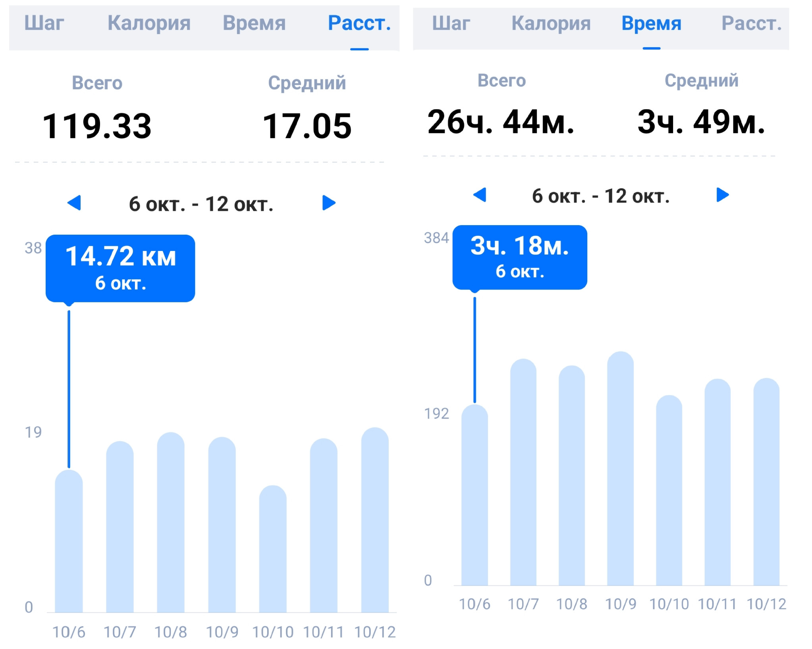Select 10/8 bar in distance chart
Screen dimensions: 812x649
[x=171, y=522]
